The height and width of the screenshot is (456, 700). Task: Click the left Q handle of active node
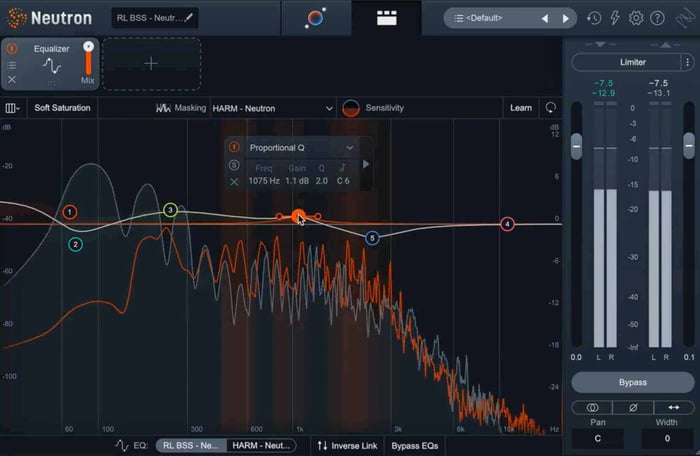click(279, 217)
